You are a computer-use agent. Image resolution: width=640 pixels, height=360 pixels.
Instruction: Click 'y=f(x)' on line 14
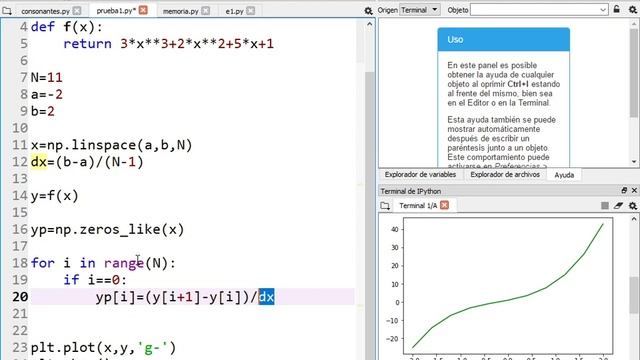point(55,196)
